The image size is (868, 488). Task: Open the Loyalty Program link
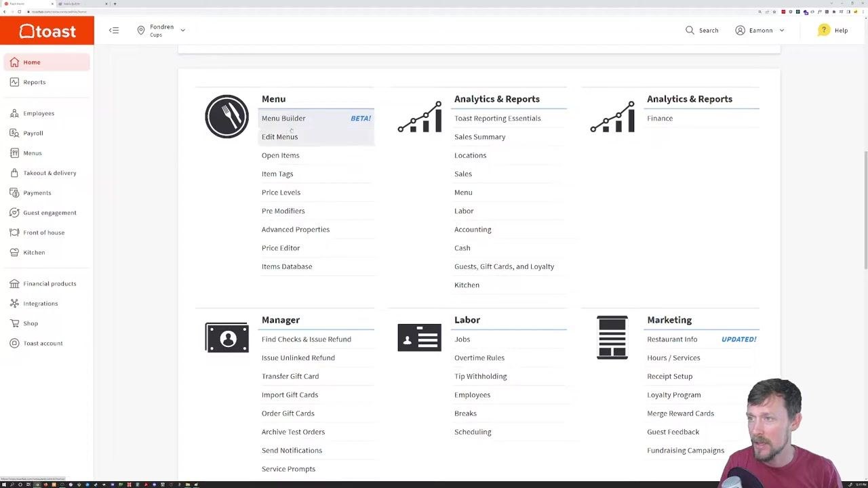tap(673, 394)
